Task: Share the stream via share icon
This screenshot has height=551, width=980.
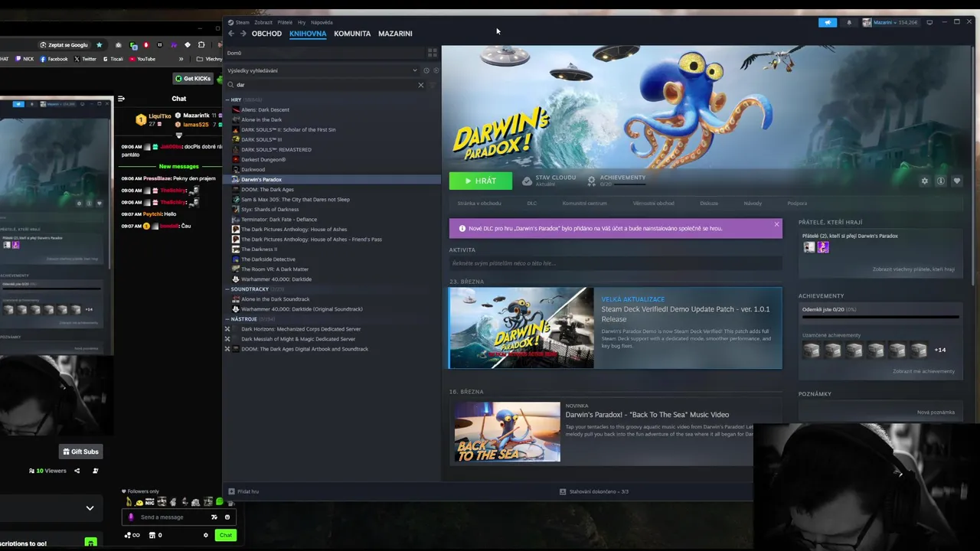Action: tap(77, 471)
